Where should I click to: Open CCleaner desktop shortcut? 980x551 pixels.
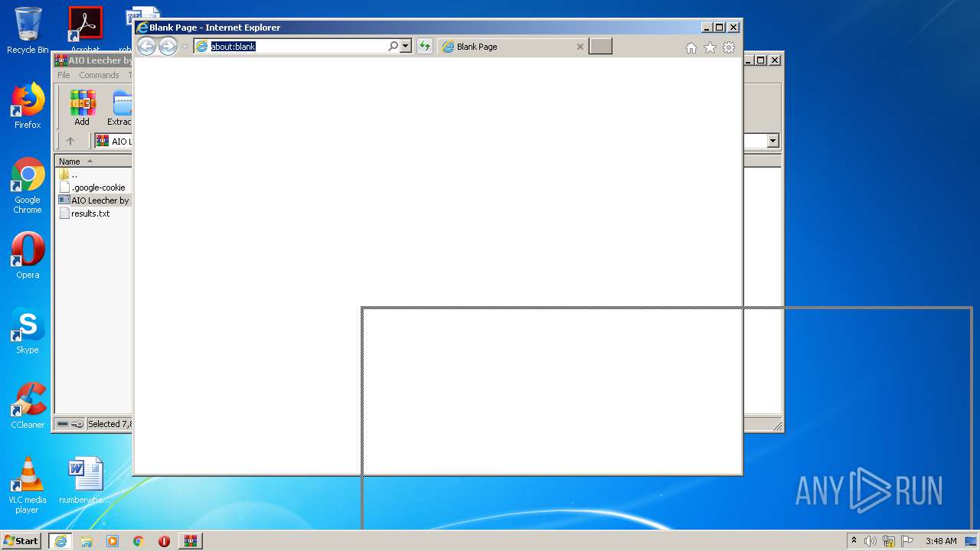point(28,406)
